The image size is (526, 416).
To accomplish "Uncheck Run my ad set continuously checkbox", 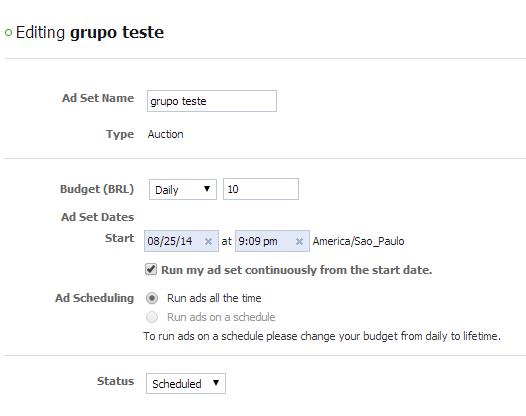I will click(x=151, y=269).
